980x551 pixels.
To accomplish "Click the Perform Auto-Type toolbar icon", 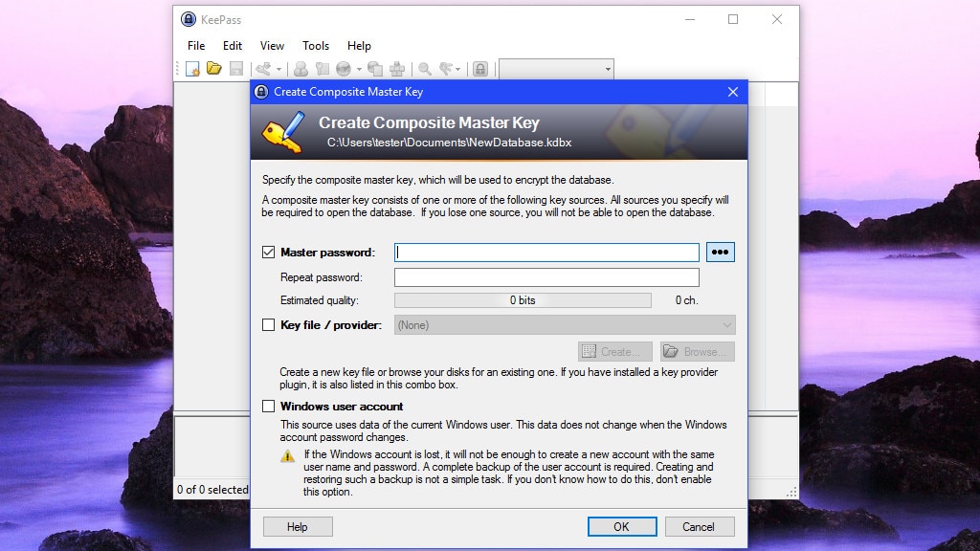I will (x=397, y=69).
